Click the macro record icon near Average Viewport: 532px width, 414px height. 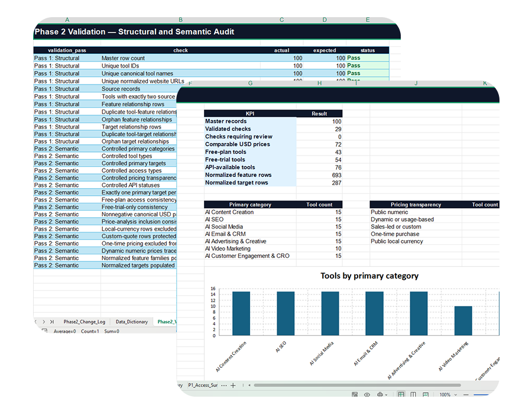[45, 331]
